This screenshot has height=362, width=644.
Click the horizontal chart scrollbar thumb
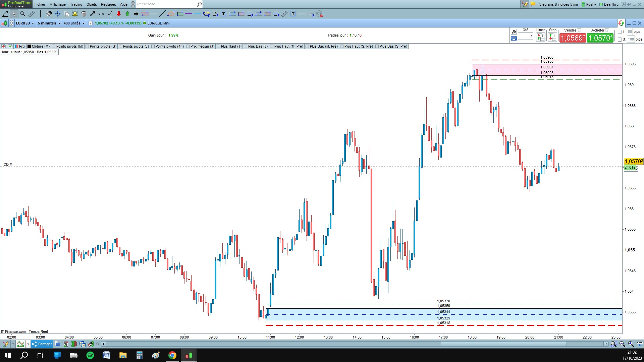pos(503,344)
